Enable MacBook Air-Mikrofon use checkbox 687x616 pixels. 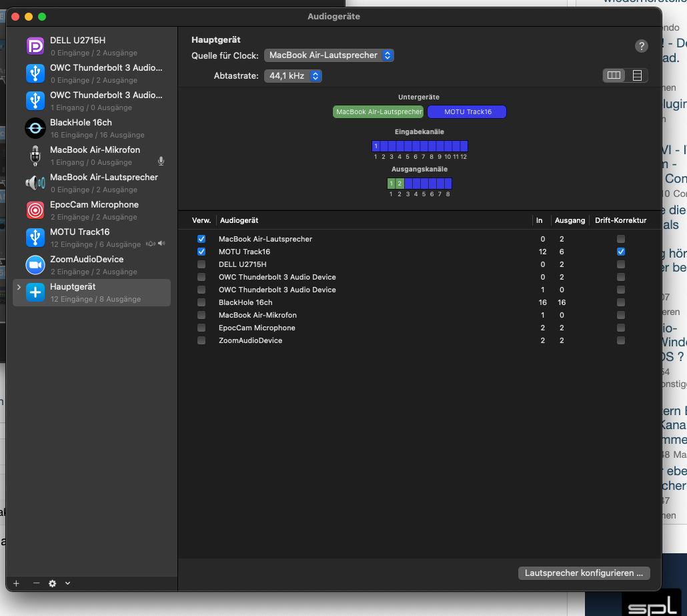point(201,315)
